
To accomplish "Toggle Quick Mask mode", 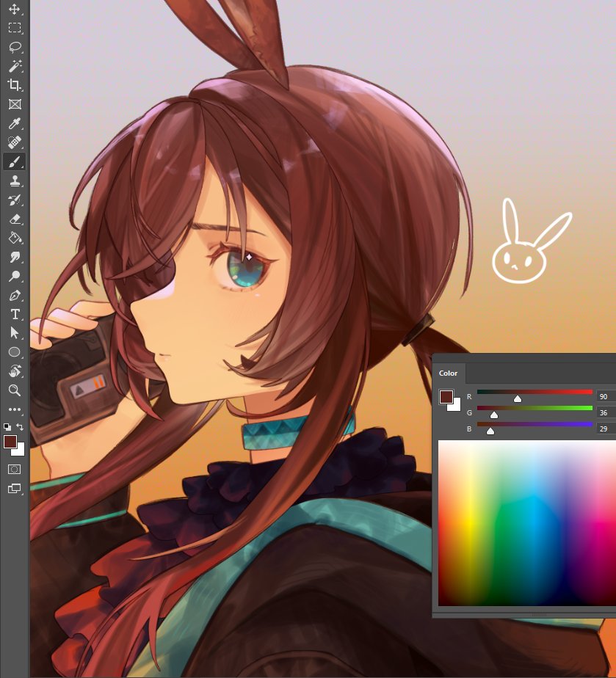I will tap(14, 469).
